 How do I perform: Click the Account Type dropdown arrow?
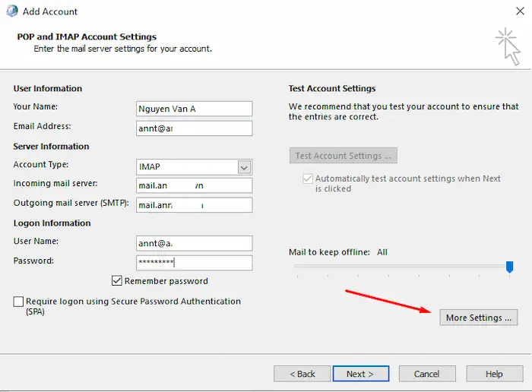(x=244, y=166)
